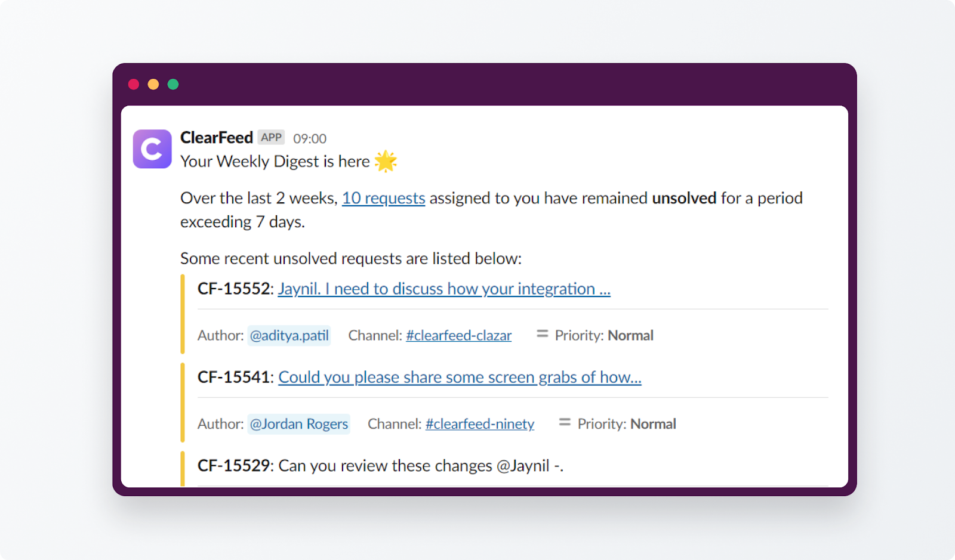The image size is (955, 560).
Task: Click the APP badge next to ClearFeed
Action: [x=272, y=137]
